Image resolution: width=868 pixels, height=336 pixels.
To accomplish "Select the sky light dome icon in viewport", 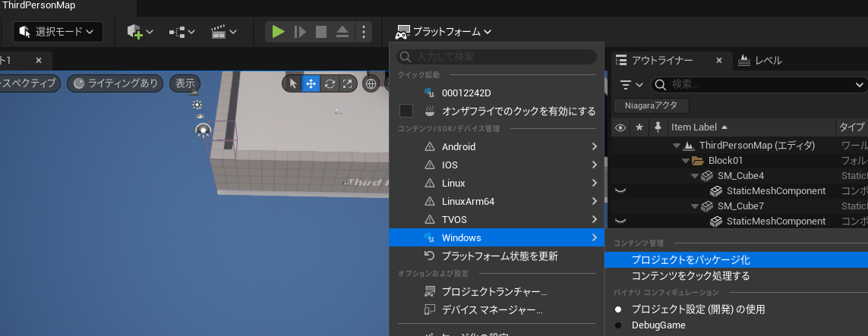I will pos(200,117).
